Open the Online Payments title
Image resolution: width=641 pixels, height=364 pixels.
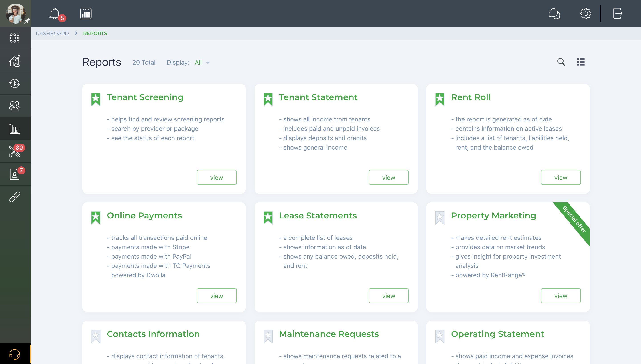pyautogui.click(x=144, y=216)
